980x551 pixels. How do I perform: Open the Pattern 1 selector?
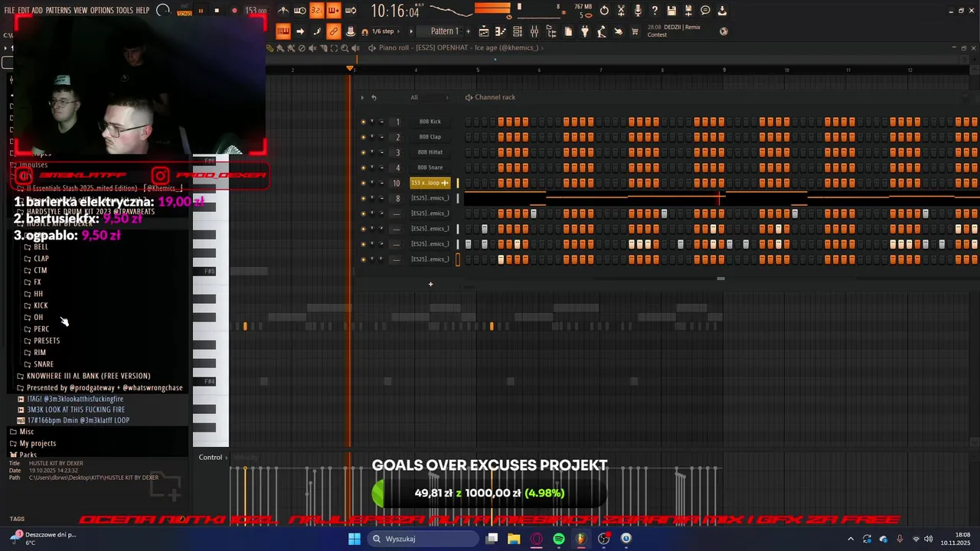pyautogui.click(x=444, y=31)
